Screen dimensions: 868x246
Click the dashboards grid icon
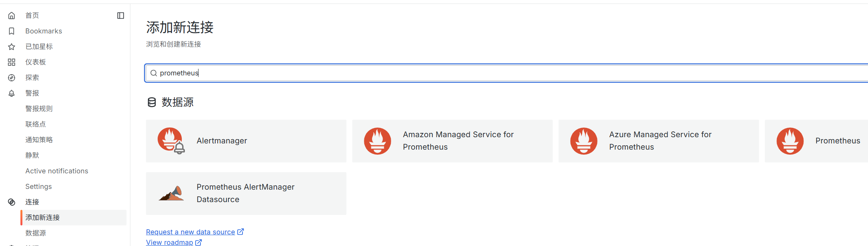(x=12, y=62)
